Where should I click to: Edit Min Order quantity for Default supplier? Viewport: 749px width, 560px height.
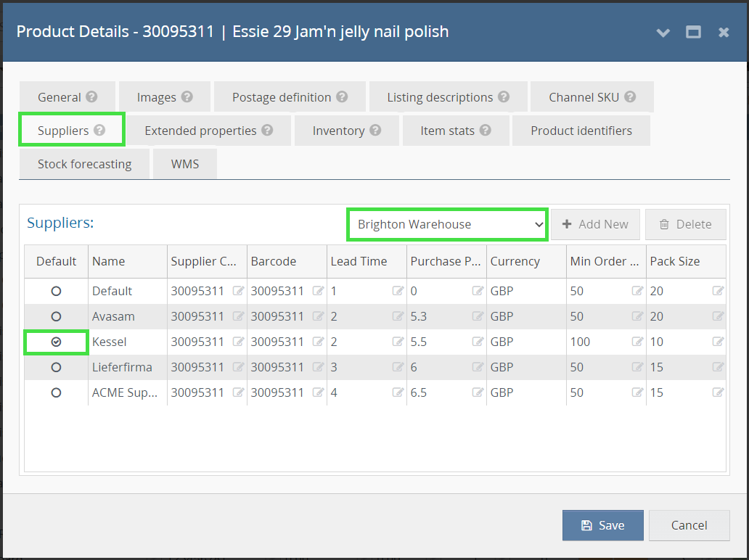click(637, 291)
